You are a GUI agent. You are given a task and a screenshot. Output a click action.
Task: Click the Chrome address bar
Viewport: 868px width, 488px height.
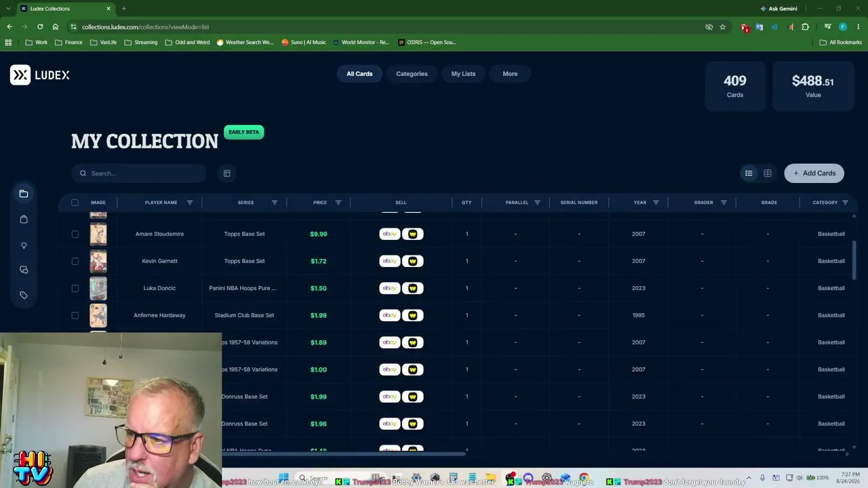387,27
